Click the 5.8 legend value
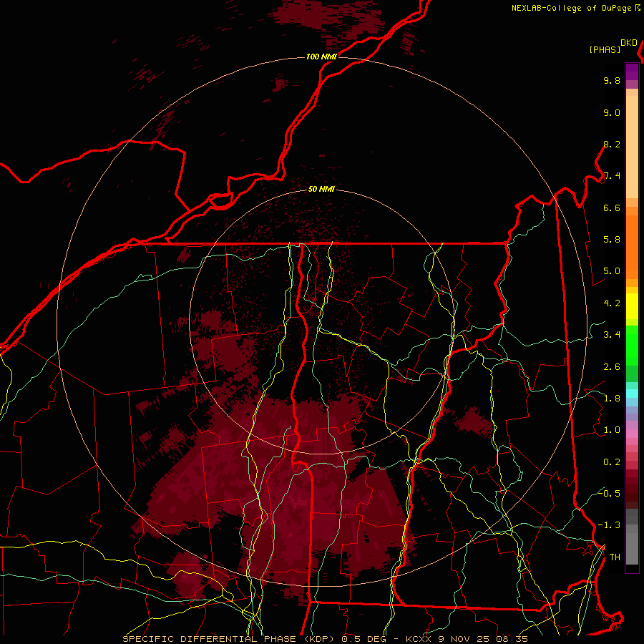This screenshot has width=644, height=644. (612, 240)
